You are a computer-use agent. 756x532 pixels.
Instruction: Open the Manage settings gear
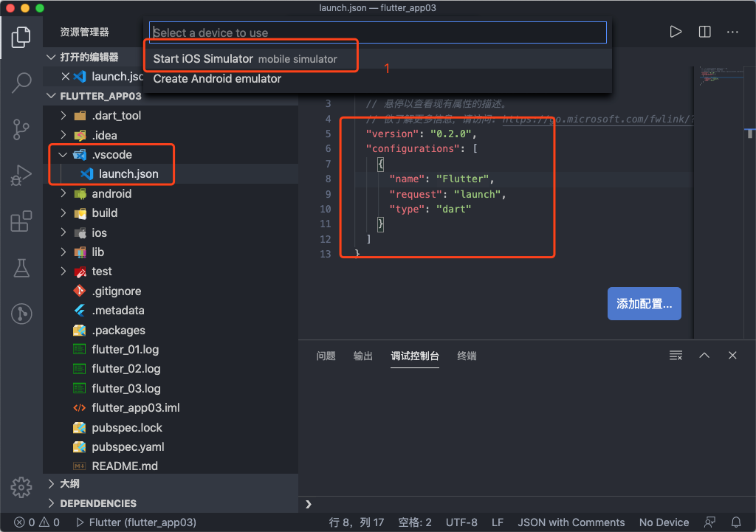pyautogui.click(x=21, y=488)
